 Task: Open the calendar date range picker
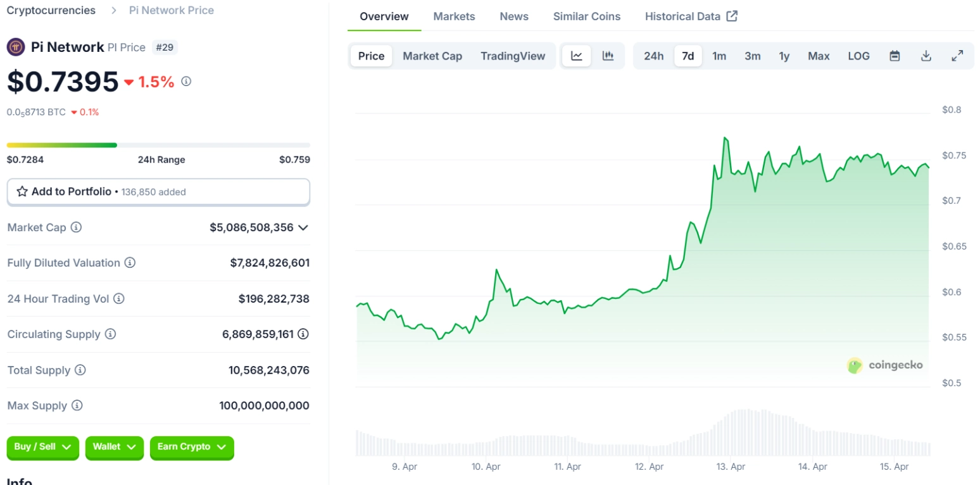tap(895, 56)
